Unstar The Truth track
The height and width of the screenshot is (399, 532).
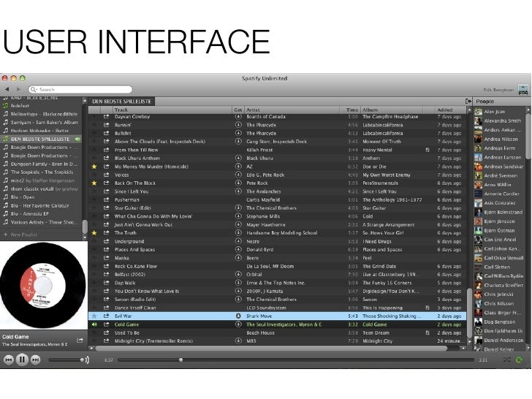coord(94,233)
